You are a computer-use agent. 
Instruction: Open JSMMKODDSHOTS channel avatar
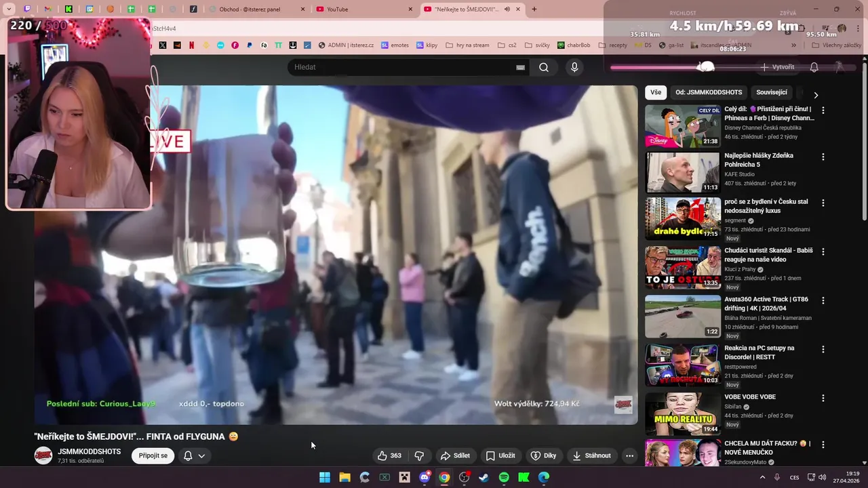[43, 455]
